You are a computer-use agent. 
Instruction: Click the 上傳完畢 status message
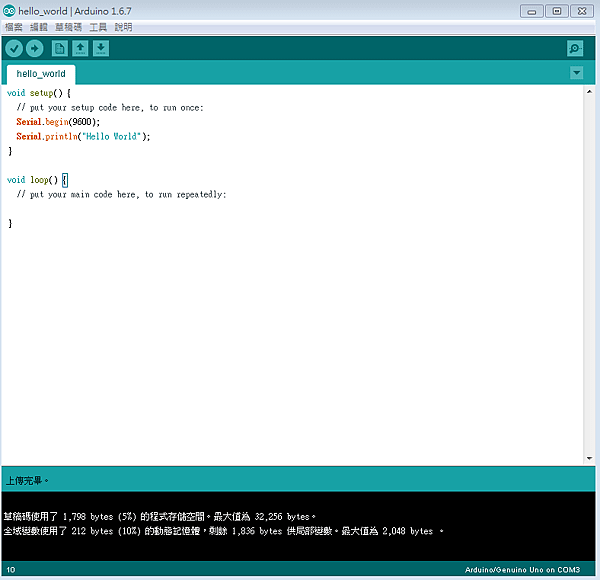coord(27,481)
